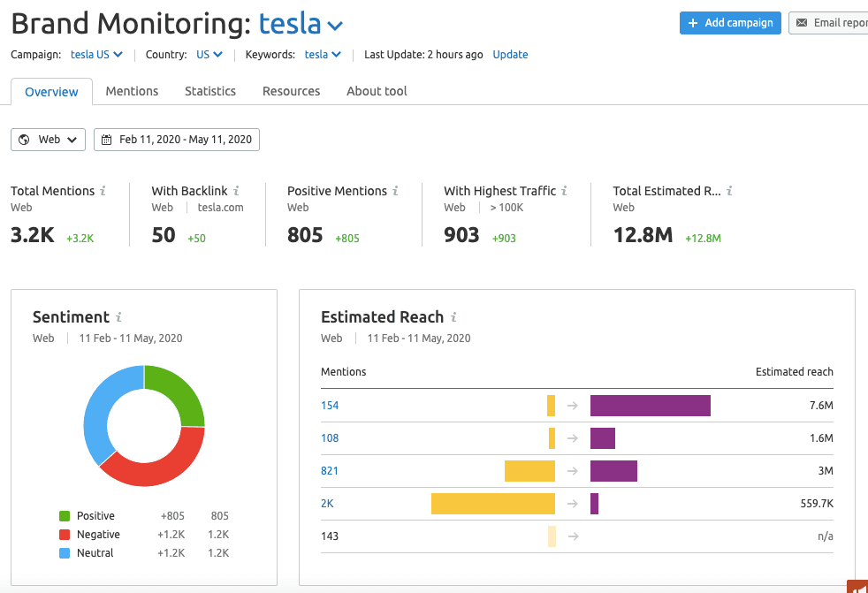Expand the tesla brand title dropdown
This screenshot has height=593, width=868.
click(x=301, y=25)
